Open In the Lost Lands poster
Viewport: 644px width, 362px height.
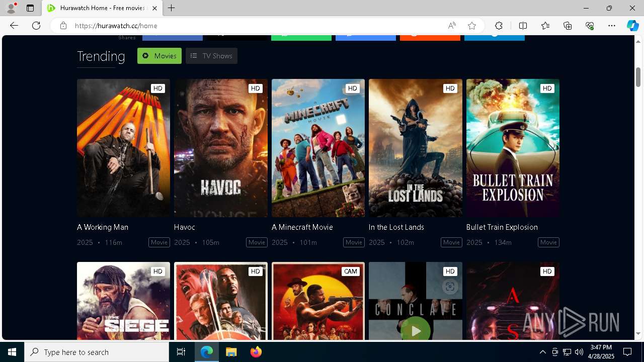[416, 148]
